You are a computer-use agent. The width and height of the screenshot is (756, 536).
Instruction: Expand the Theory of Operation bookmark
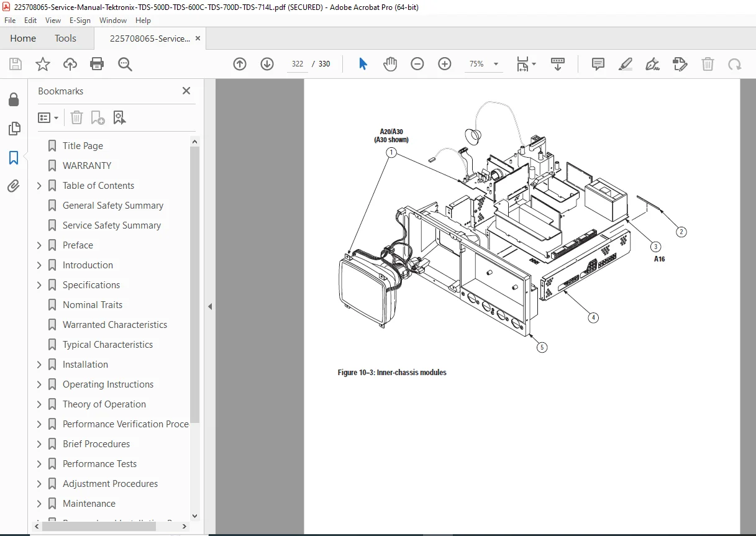(39, 404)
